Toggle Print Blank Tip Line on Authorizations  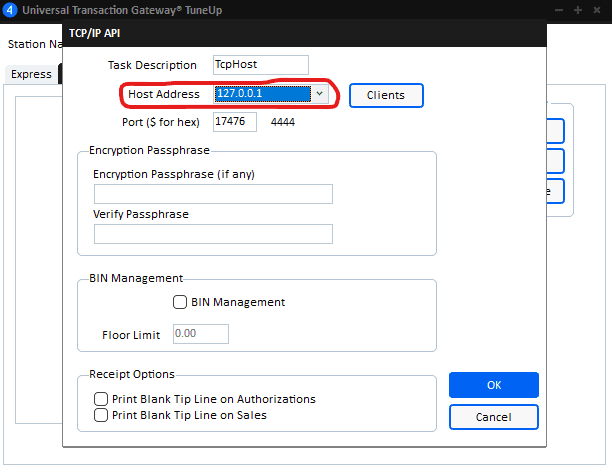101,399
